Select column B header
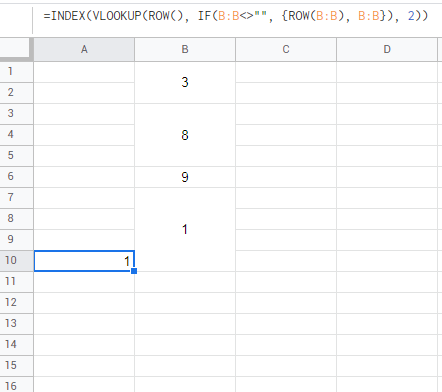Screen dimensions: 442x392 [185, 49]
